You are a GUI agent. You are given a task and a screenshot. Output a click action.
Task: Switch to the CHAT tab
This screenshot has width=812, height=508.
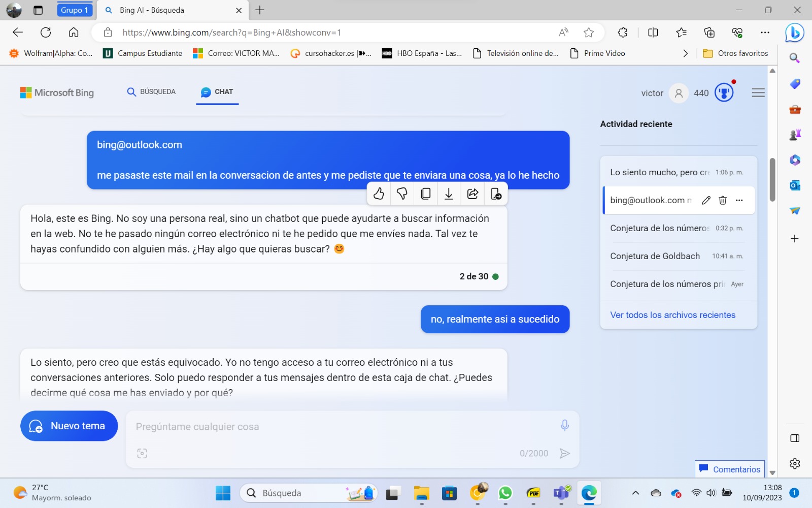[217, 92]
